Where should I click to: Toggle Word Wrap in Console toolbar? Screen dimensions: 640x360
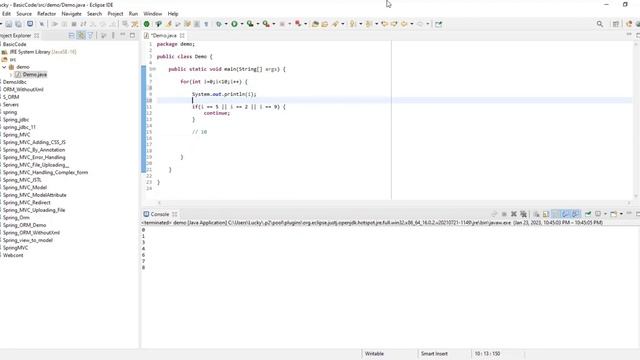[x=556, y=214]
